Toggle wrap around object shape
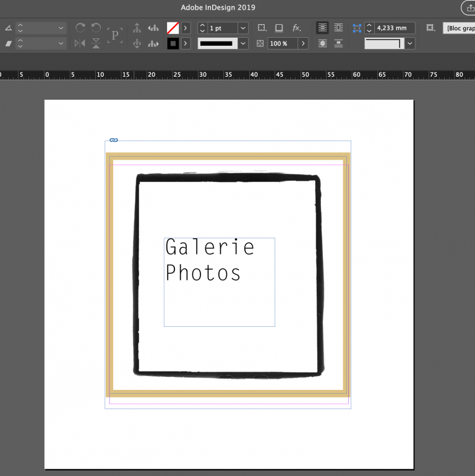 point(322,44)
